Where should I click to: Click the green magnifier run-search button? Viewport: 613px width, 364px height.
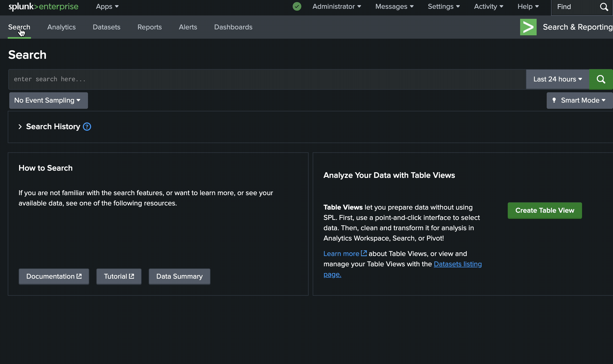tap(601, 79)
